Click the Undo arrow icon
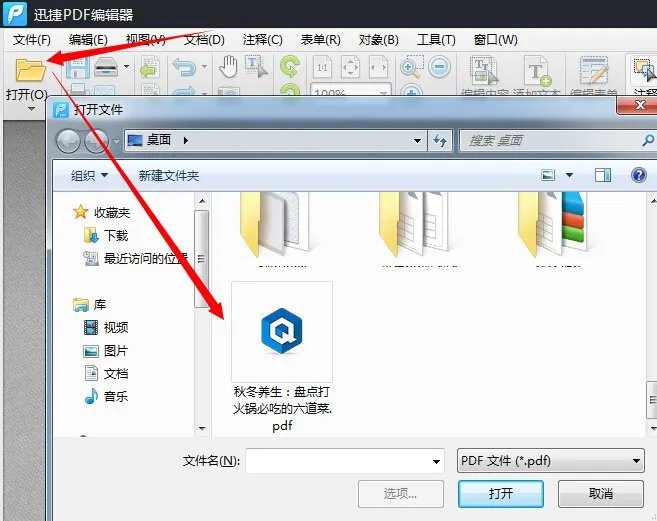 coord(184,67)
